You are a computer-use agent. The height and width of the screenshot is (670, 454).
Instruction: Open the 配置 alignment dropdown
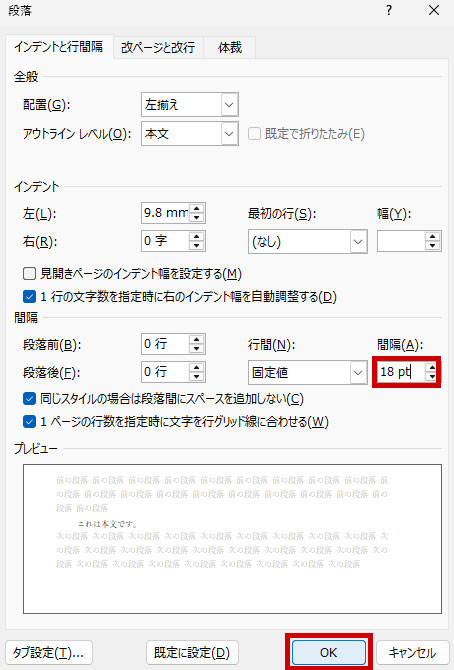229,105
